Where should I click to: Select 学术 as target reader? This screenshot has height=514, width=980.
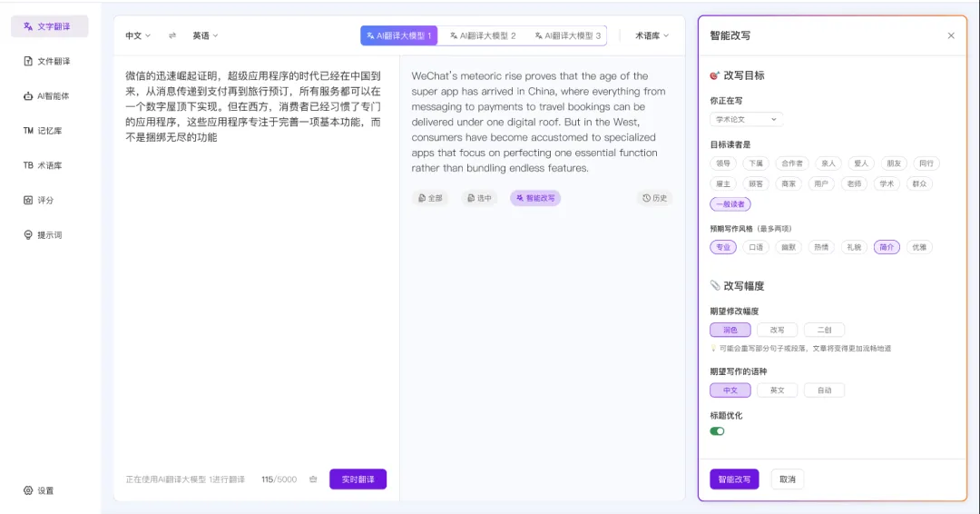pyautogui.click(x=887, y=183)
